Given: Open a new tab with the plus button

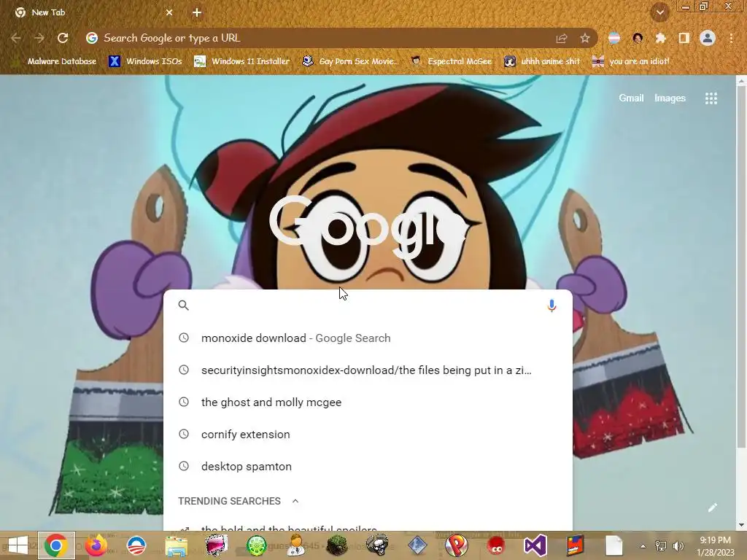Looking at the screenshot, I should tap(197, 12).
